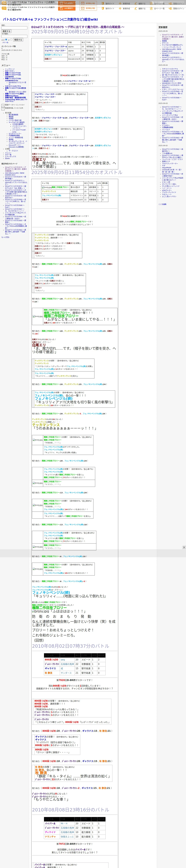Select the 'or' radio for tag search
The height and width of the screenshot is (868, 186).
click(x=11, y=39)
